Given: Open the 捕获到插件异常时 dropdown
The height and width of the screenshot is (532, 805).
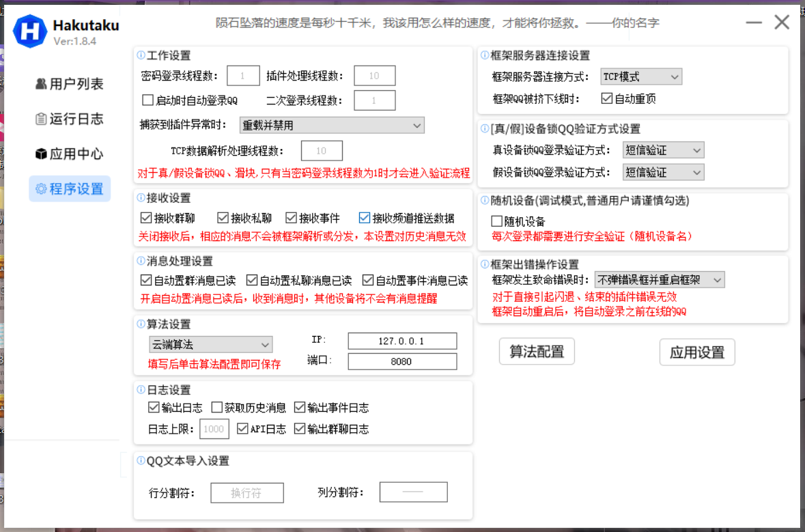Looking at the screenshot, I should (x=332, y=125).
